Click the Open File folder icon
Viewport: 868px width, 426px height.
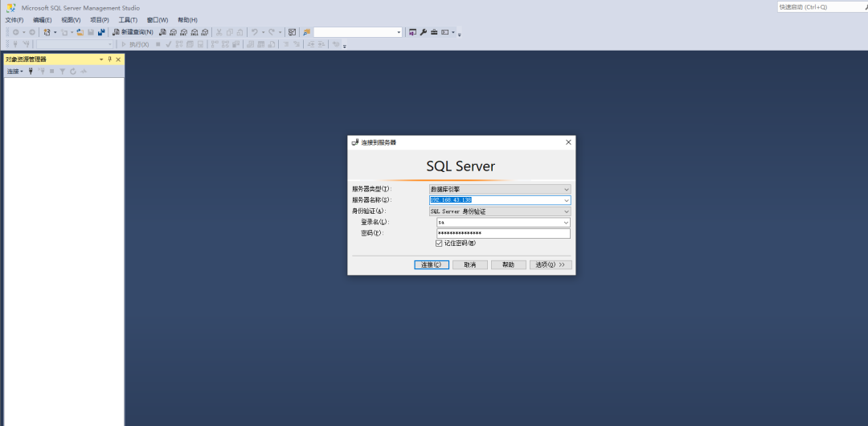pos(80,32)
